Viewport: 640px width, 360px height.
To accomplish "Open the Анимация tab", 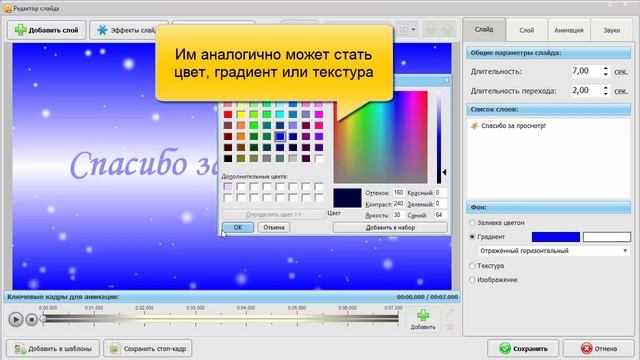I will pos(569,30).
